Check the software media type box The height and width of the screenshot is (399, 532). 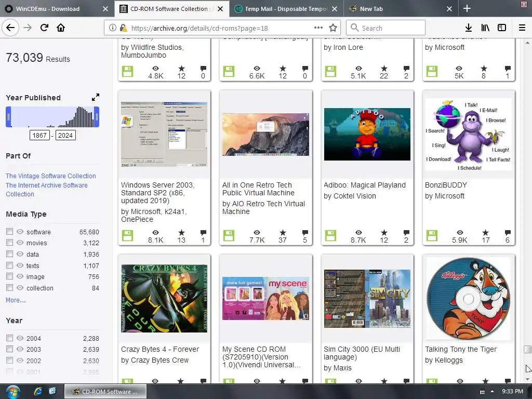9,231
